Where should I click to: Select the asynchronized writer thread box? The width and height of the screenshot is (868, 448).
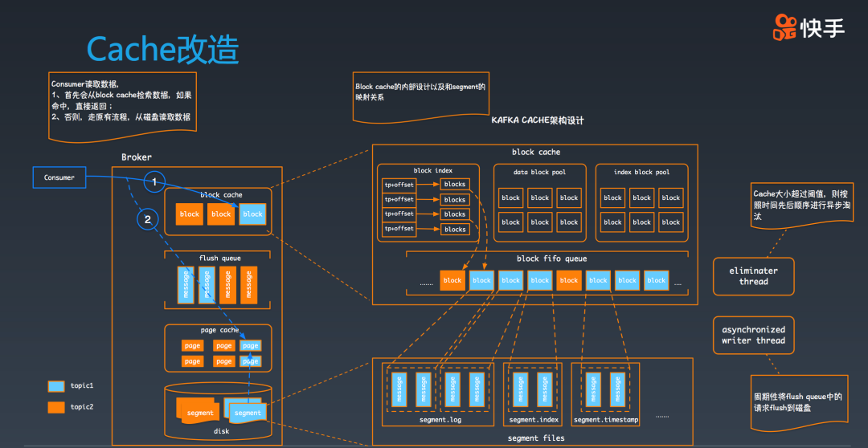[x=753, y=335]
